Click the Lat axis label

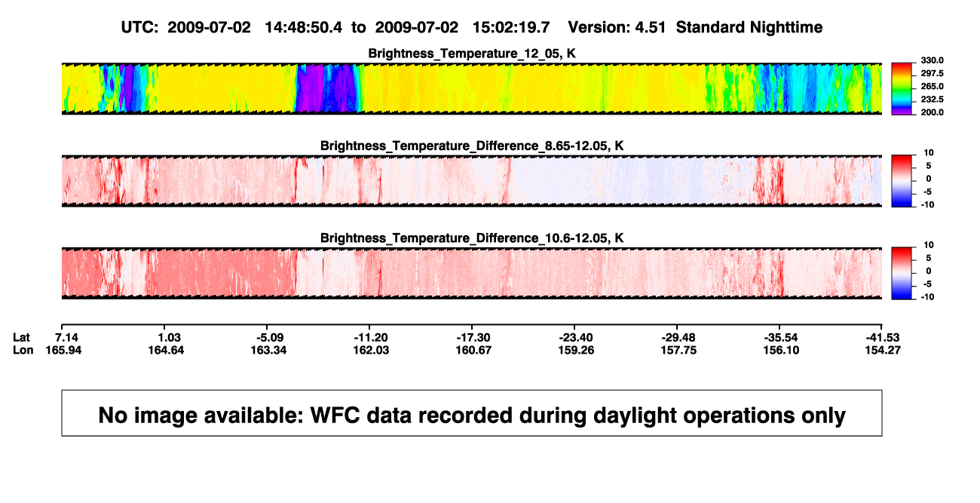pyautogui.click(x=21, y=337)
